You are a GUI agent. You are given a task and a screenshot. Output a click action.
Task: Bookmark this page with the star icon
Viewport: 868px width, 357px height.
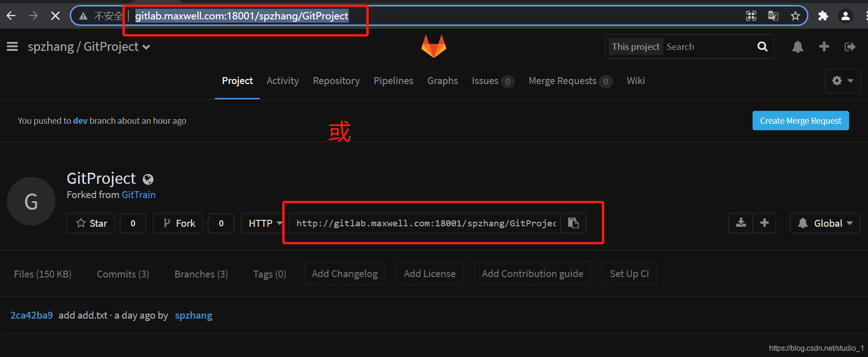click(795, 16)
